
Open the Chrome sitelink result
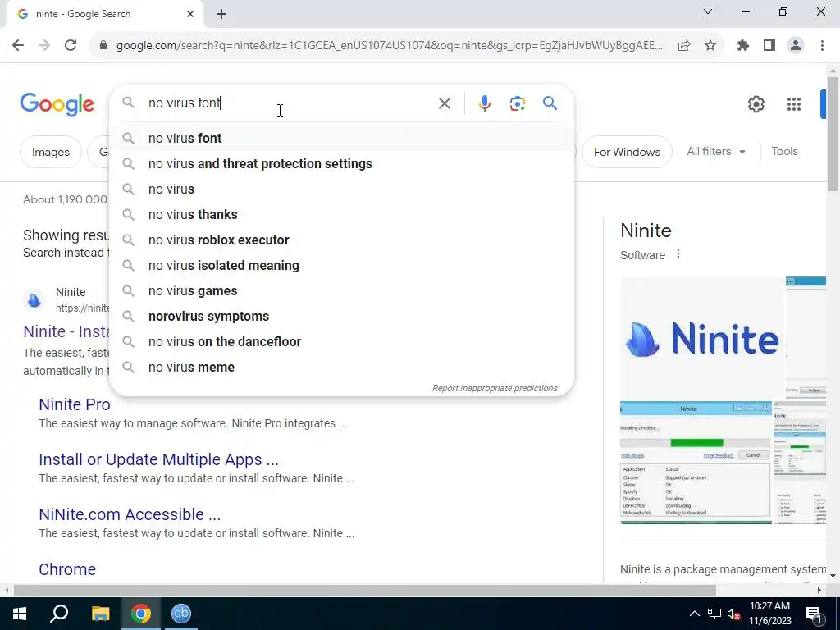(67, 569)
